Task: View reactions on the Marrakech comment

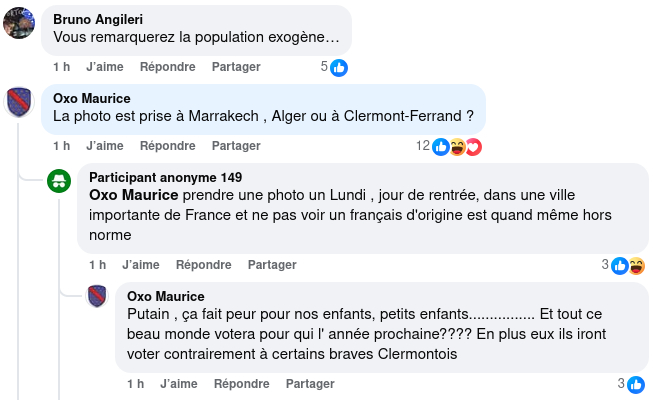Action: click(457, 147)
